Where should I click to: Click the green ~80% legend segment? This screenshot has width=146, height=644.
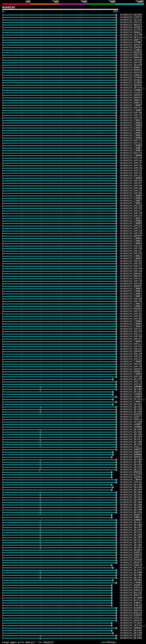pyautogui.click(x=101, y=4)
